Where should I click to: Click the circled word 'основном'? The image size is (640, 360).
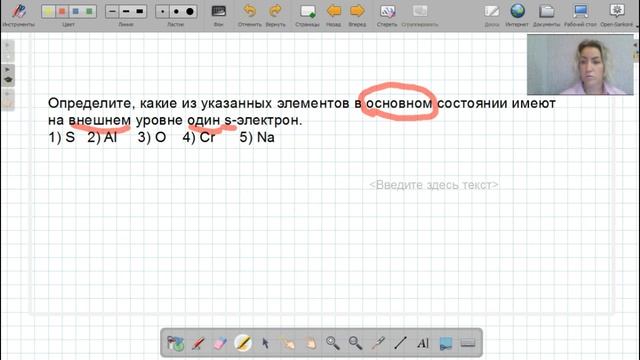pos(399,103)
